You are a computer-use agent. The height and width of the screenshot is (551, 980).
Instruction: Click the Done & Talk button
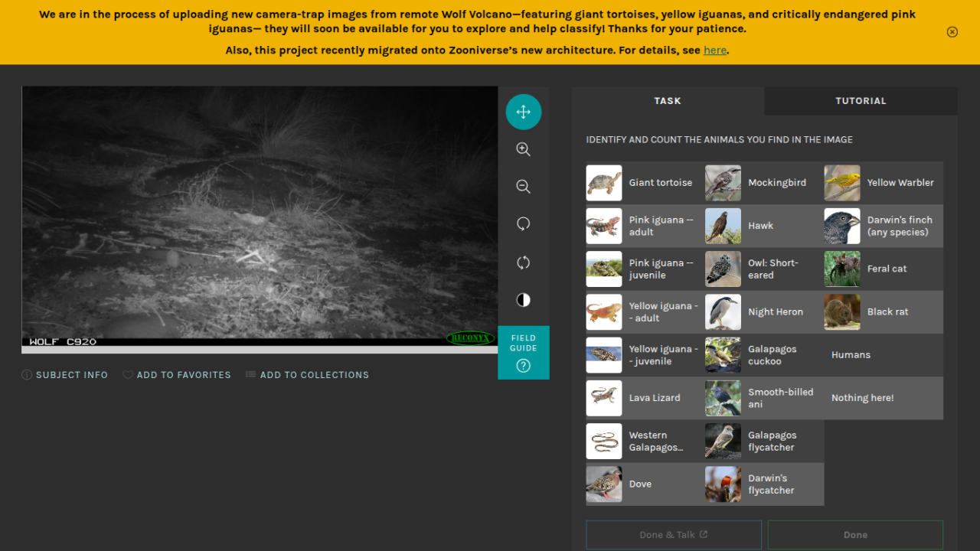pos(674,535)
